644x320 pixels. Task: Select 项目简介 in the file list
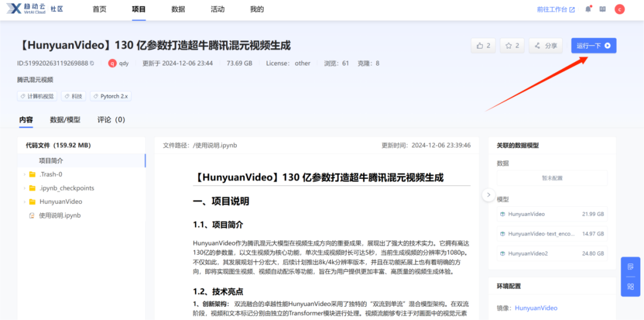point(82,161)
